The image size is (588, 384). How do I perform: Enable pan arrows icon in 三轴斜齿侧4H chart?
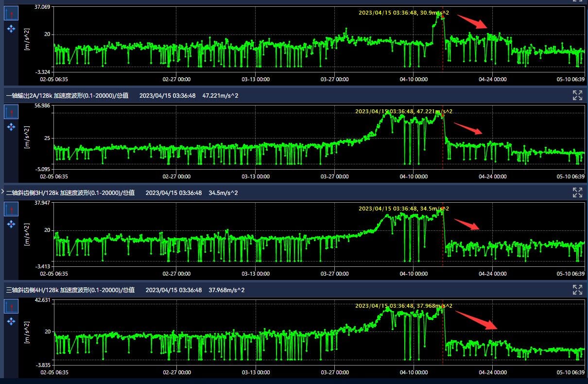point(11,321)
